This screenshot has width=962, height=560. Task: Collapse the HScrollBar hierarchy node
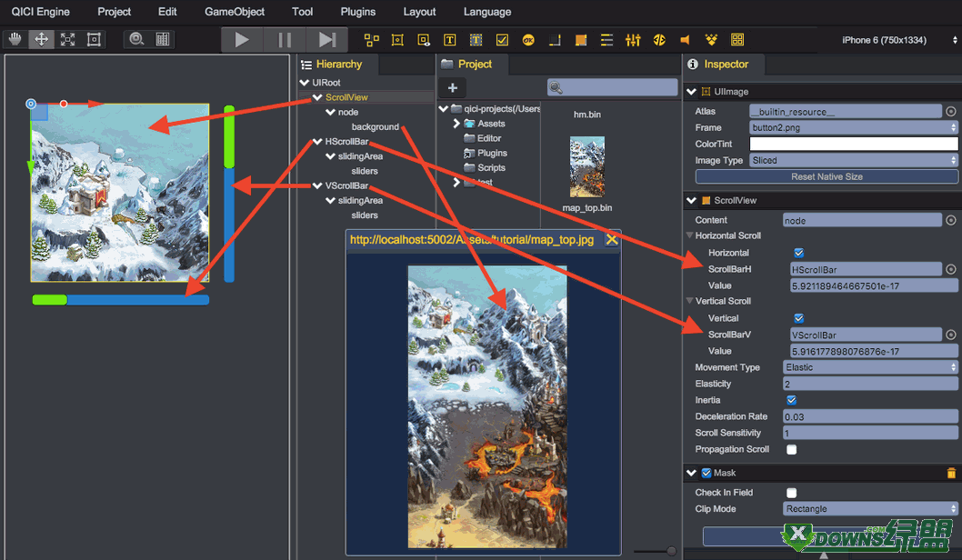[x=317, y=141]
